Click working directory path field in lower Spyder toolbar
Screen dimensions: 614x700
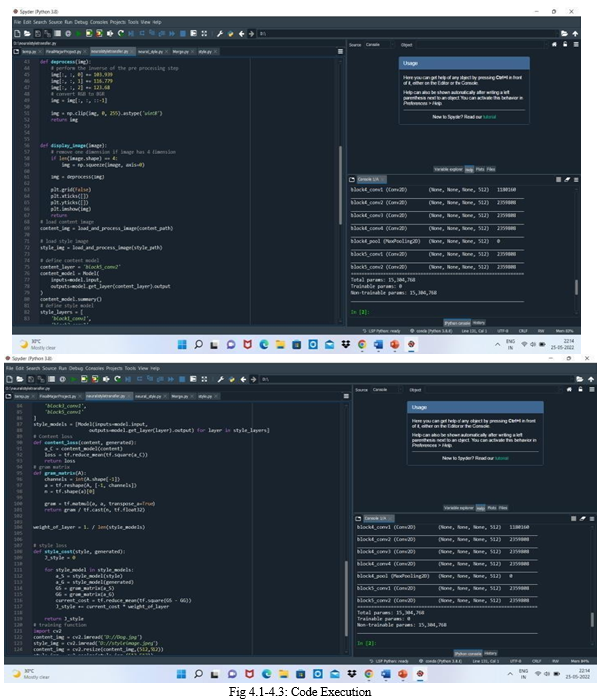(x=418, y=379)
